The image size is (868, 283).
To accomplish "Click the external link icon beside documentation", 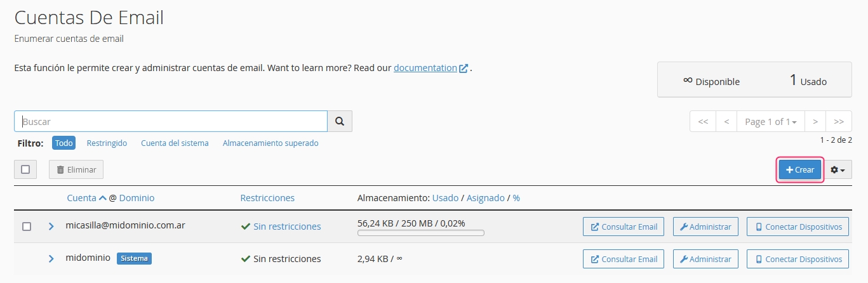I will click(x=464, y=69).
